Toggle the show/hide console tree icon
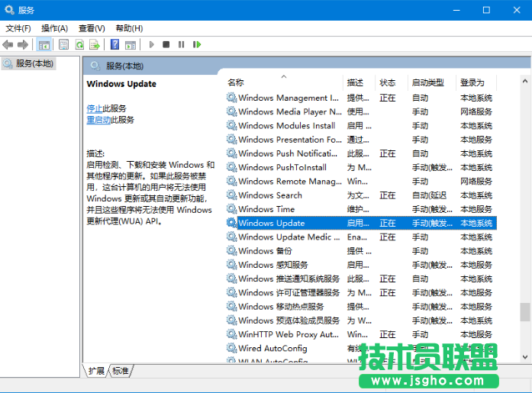 pyautogui.click(x=44, y=45)
